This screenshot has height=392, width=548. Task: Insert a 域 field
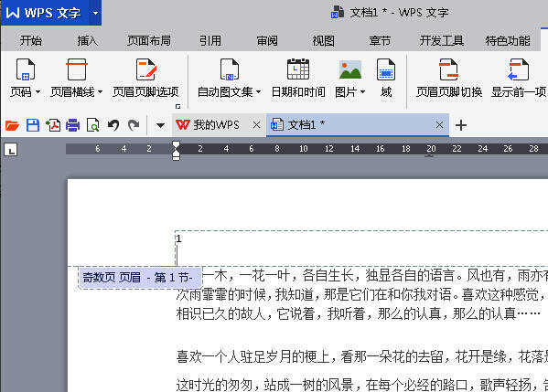tap(386, 78)
